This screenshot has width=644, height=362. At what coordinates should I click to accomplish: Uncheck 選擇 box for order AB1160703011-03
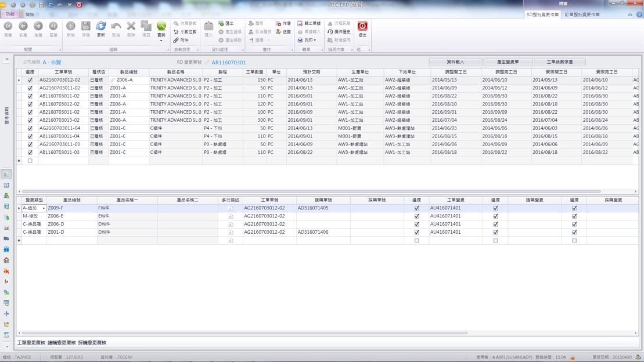point(30,153)
